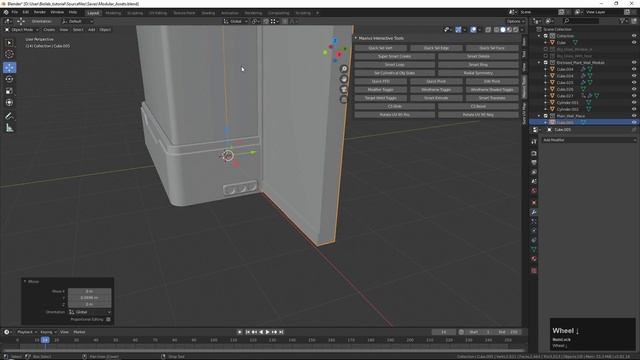The width and height of the screenshot is (640, 360).
Task: Toggle camera view icon in viewport
Action: coord(344,89)
